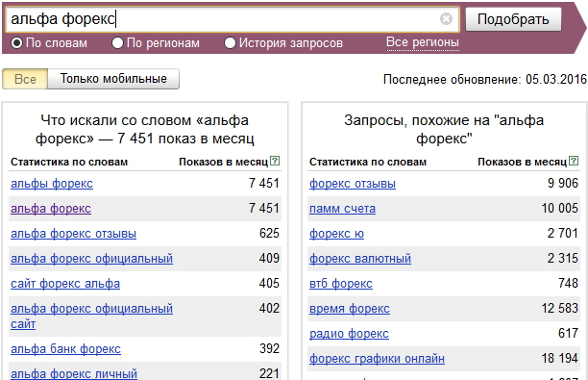The image size is (588, 380).
Task: Open the втб форекс link
Action: click(x=341, y=284)
